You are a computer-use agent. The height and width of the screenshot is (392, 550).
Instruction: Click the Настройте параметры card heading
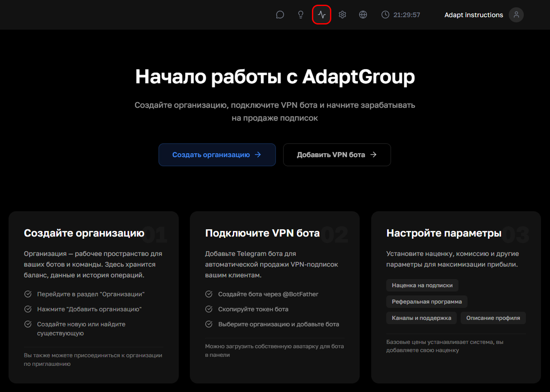pyautogui.click(x=444, y=233)
